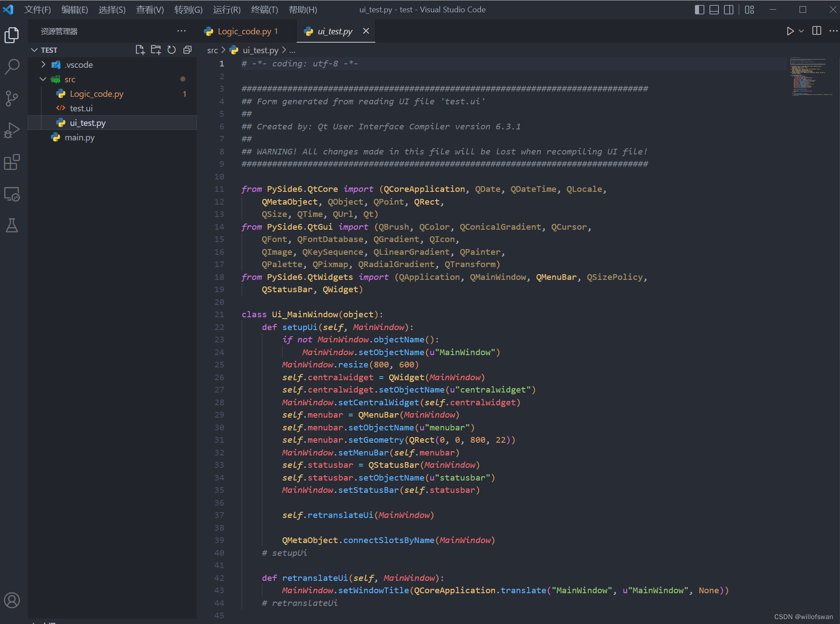Open the run button dropdown arrow

click(x=801, y=31)
